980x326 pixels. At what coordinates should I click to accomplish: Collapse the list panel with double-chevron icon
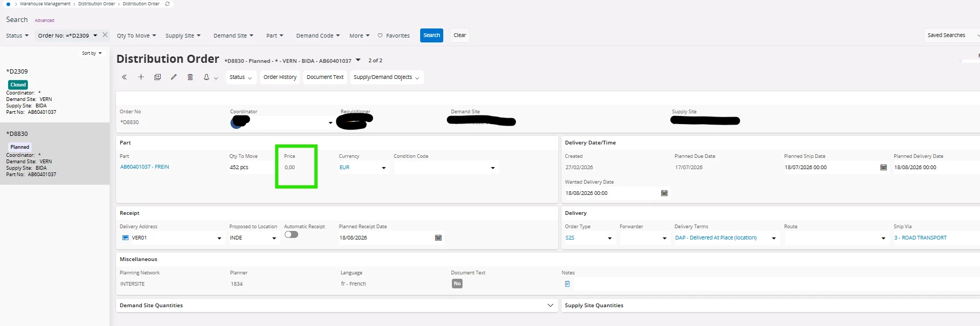coord(124,77)
